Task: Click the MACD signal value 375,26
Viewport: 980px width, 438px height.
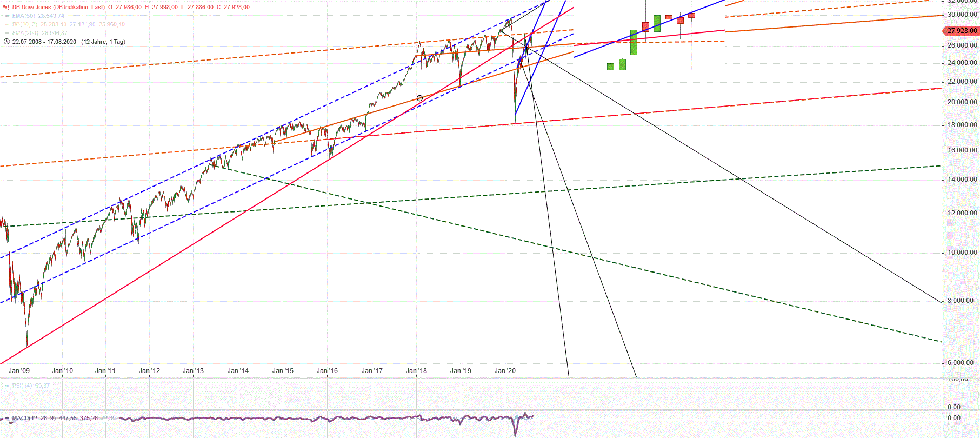Action: tap(89, 418)
